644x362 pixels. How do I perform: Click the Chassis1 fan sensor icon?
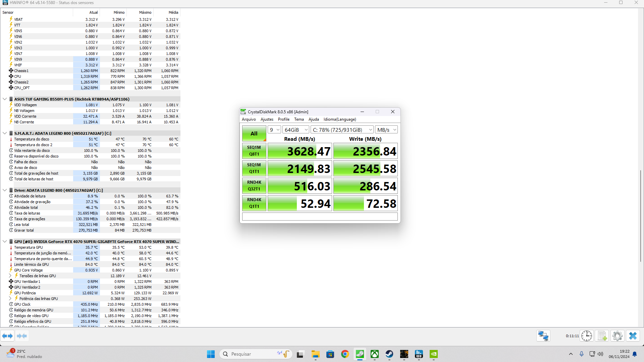point(11,71)
